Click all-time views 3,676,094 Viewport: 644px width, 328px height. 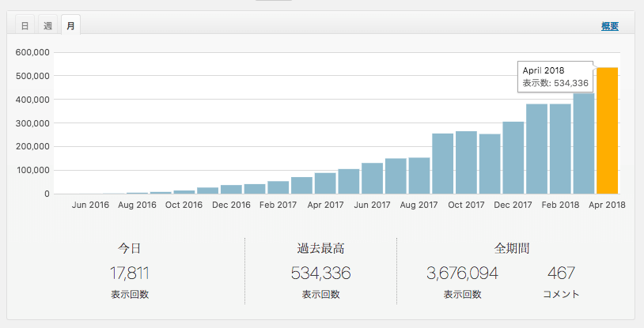[463, 273]
